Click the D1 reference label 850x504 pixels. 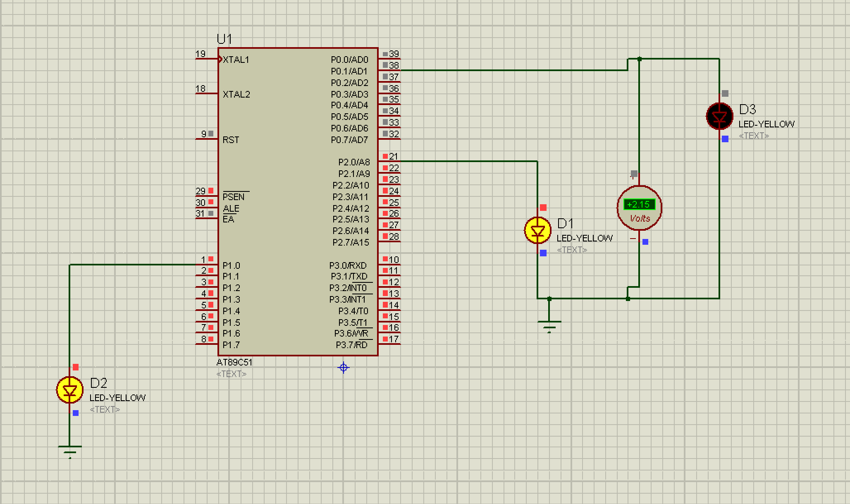[x=566, y=224]
